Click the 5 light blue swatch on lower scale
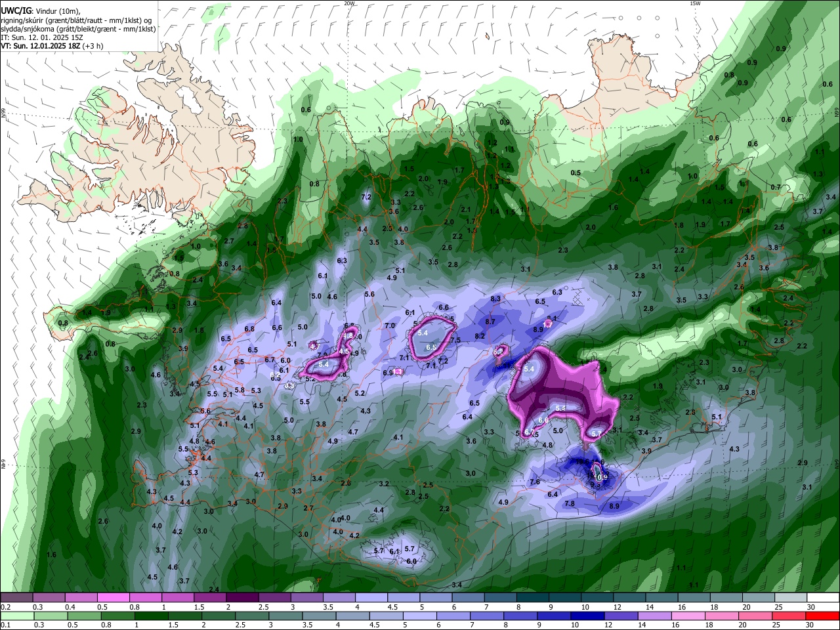The height and width of the screenshot is (630, 840). pos(419,616)
